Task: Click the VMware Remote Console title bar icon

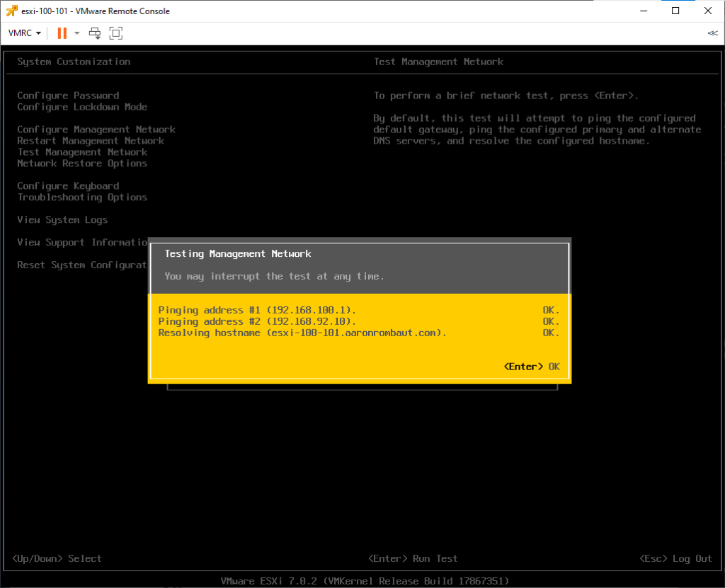Action: [11, 11]
